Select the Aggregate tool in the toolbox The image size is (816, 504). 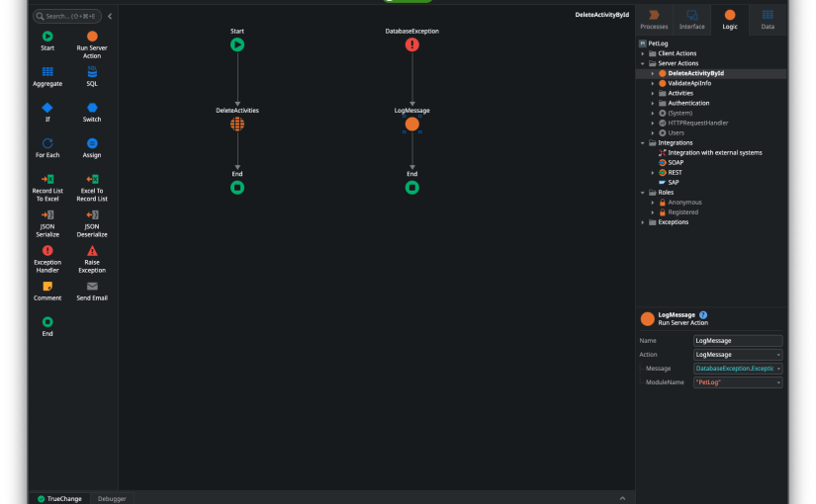point(47,76)
